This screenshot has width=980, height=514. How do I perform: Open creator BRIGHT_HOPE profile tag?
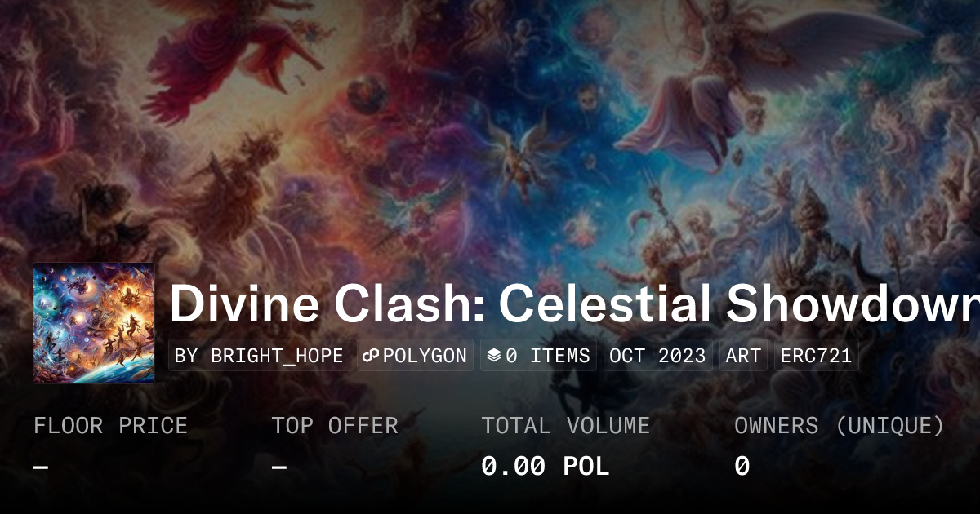(x=260, y=356)
